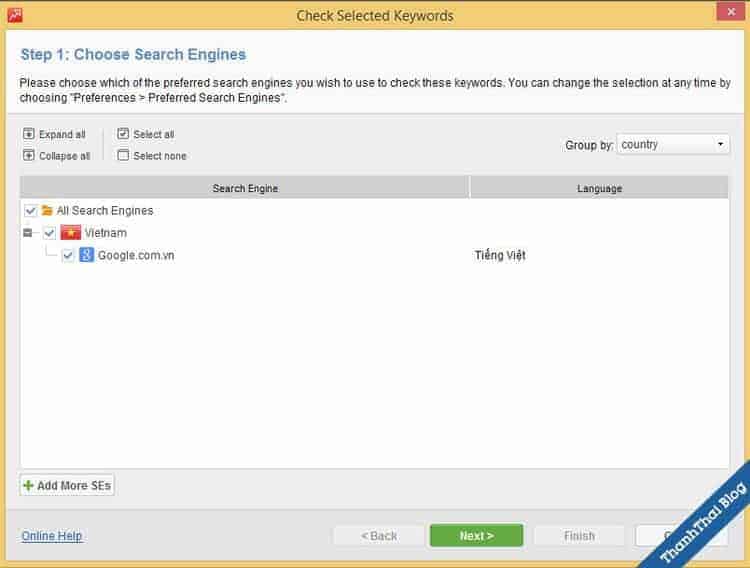The width and height of the screenshot is (750, 568).
Task: Uncheck the All Search Engines checkbox
Action: pyautogui.click(x=30, y=211)
